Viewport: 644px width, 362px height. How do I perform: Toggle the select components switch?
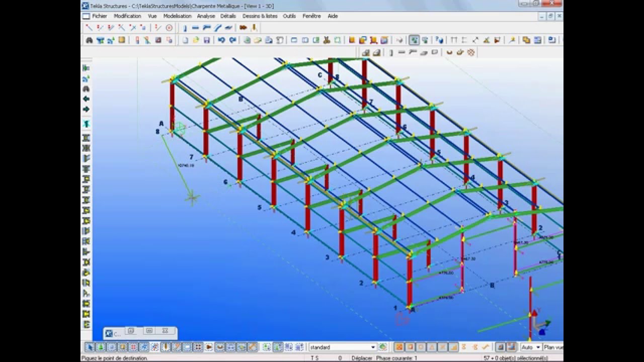[x=267, y=347]
